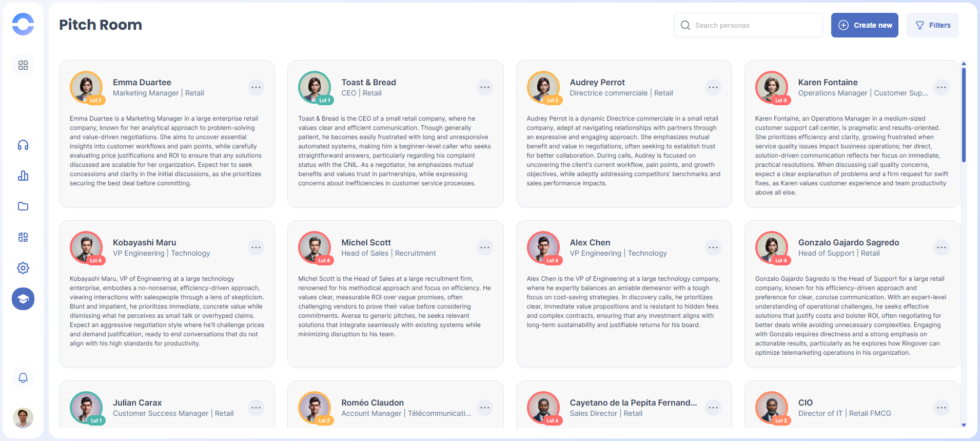The image size is (980, 441).
Task: Click the Create new button
Action: pos(865,25)
